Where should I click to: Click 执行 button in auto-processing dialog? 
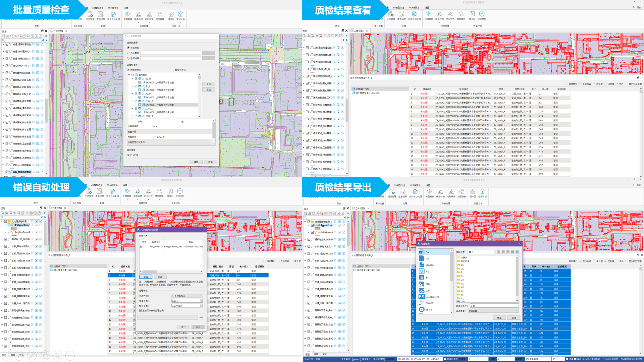click(183, 327)
